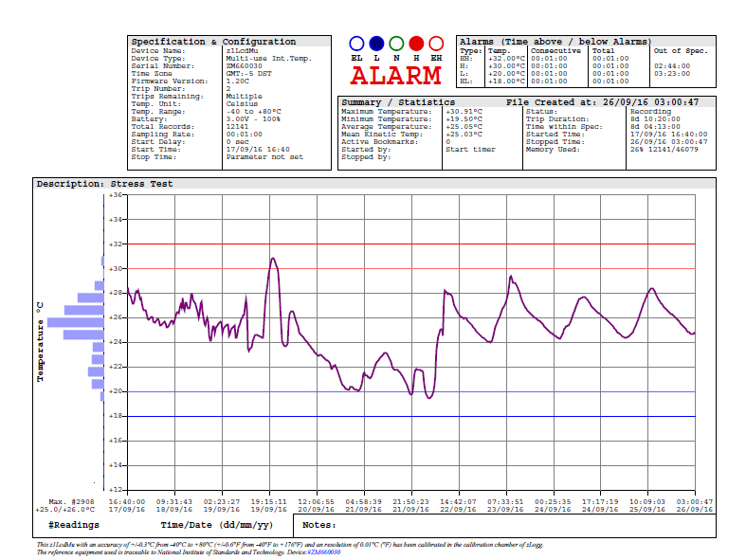Click the Description: Stress Test title bar
The image size is (746, 560).
coord(104,184)
